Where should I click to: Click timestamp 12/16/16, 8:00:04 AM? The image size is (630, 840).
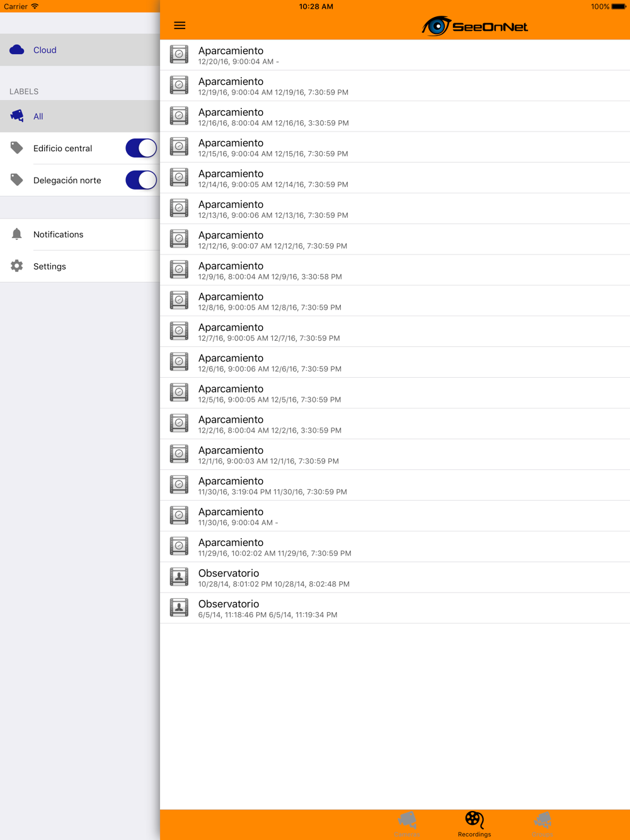[234, 123]
